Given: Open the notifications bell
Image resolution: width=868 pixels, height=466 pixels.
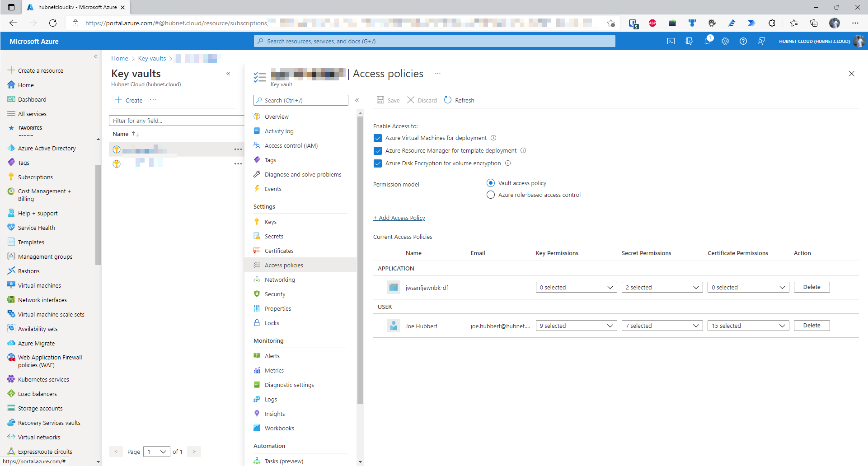Looking at the screenshot, I should tap(707, 41).
